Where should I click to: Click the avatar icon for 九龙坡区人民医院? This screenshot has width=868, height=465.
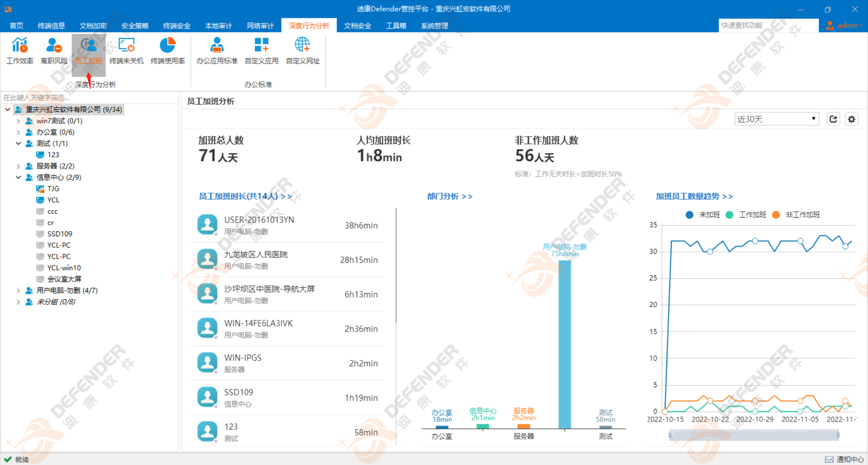[208, 259]
